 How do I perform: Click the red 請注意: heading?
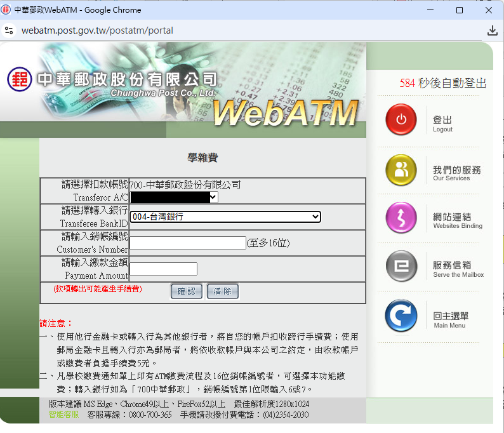[x=56, y=323]
